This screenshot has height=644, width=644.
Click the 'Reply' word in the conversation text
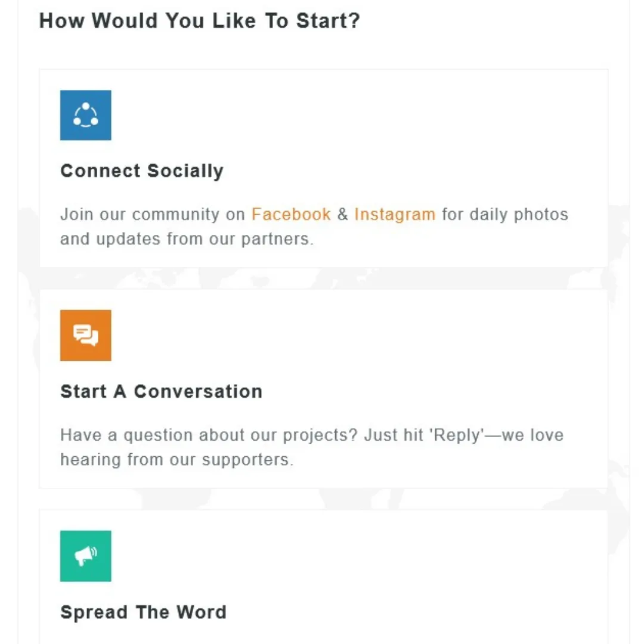pos(457,435)
